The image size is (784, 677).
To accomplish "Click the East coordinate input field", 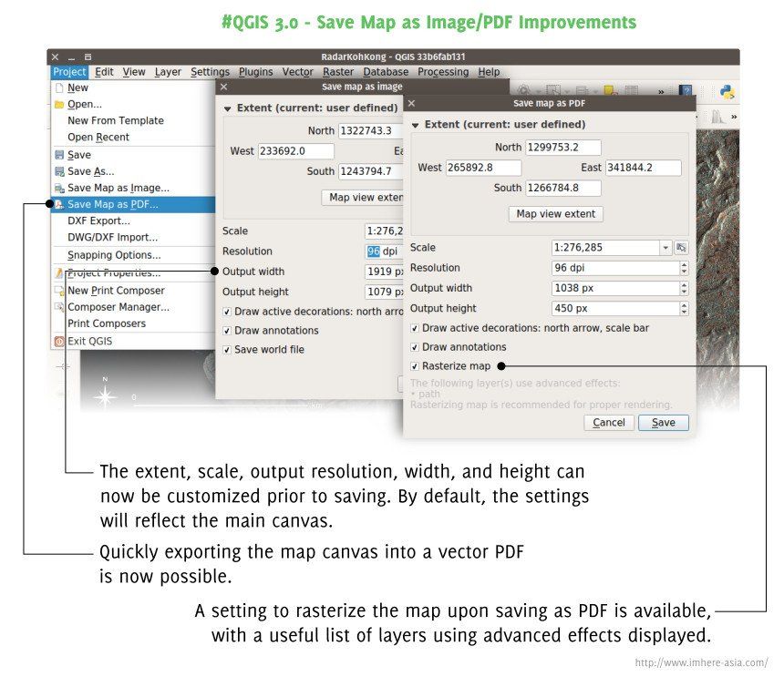I will [x=643, y=169].
